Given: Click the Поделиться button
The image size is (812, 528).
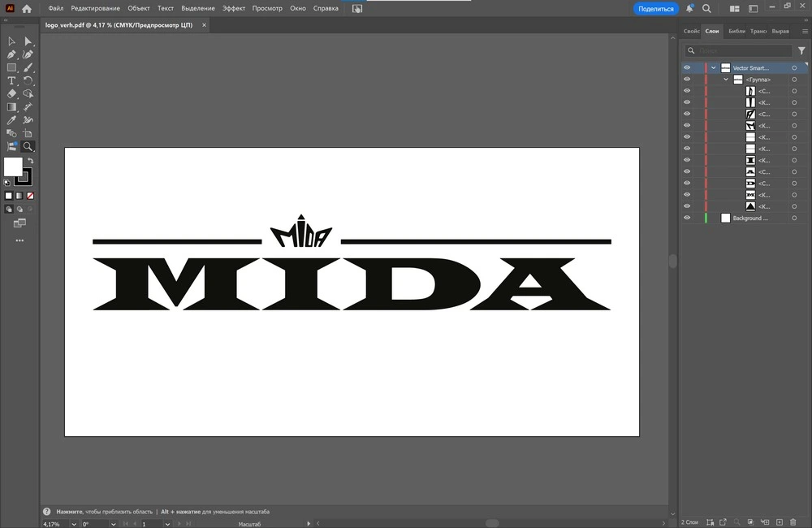Looking at the screenshot, I should coord(655,8).
